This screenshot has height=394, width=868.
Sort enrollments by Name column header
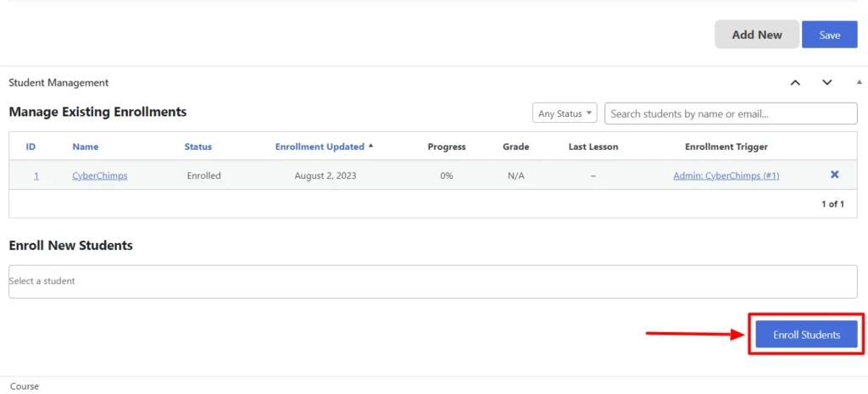pos(86,147)
